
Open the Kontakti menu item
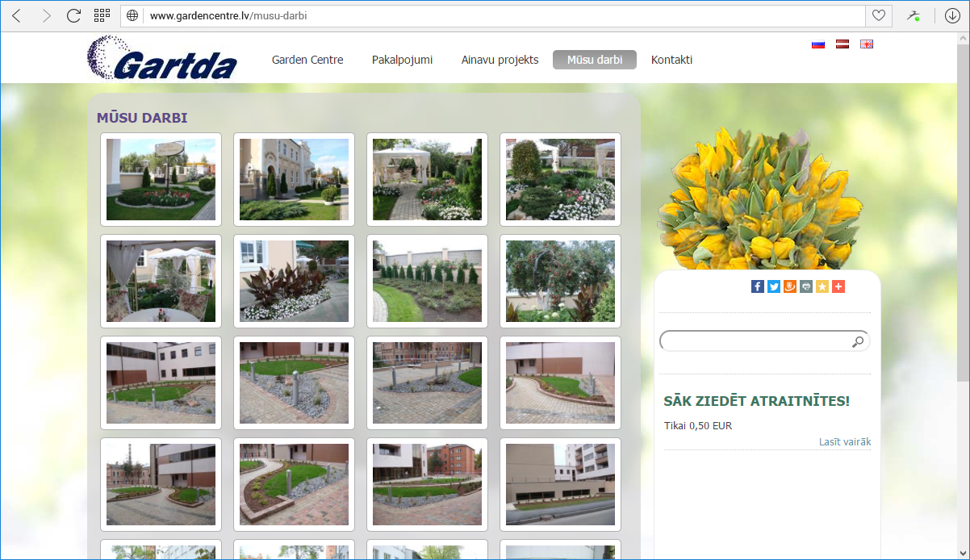point(671,60)
